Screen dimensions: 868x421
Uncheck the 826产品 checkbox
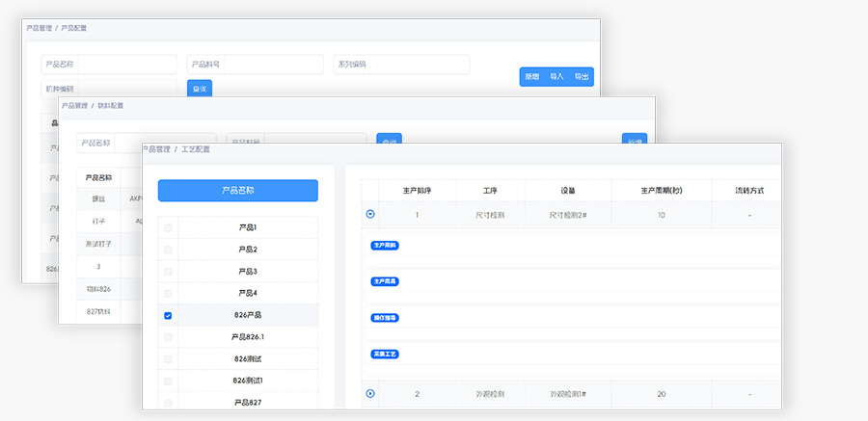click(168, 315)
